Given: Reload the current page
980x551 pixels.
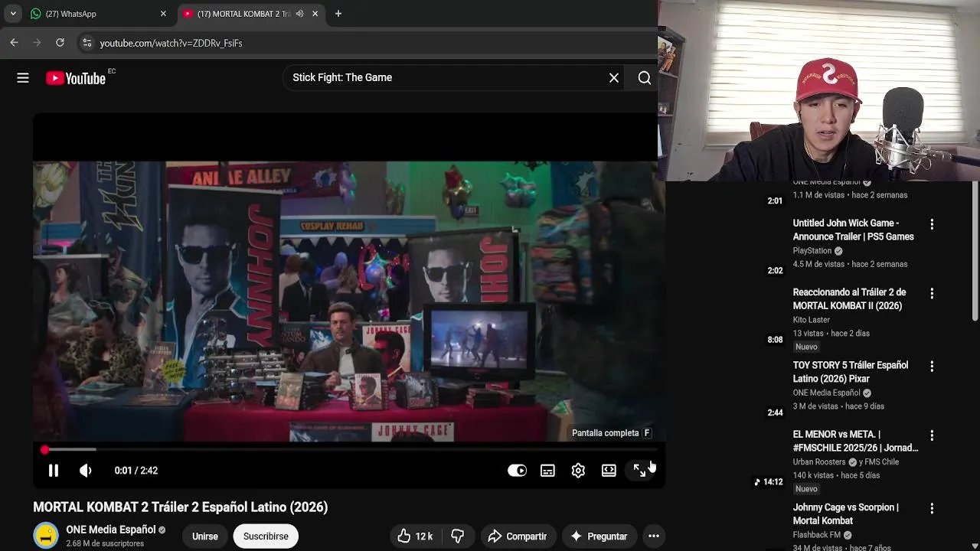Looking at the screenshot, I should point(60,43).
